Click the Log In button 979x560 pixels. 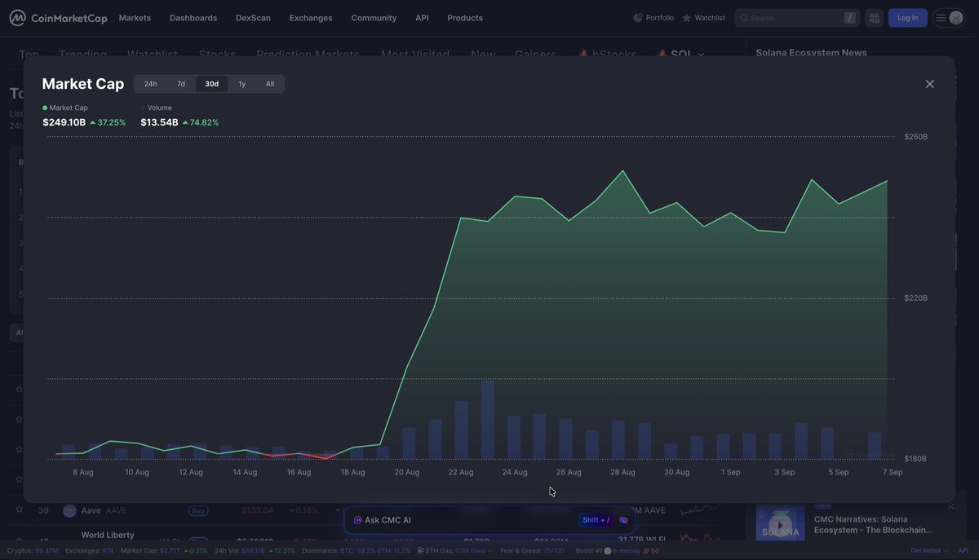click(907, 18)
